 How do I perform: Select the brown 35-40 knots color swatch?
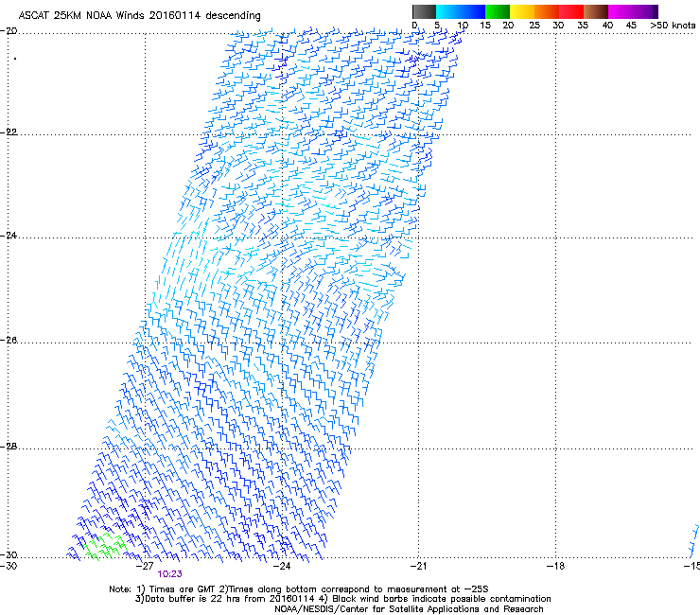pos(596,11)
